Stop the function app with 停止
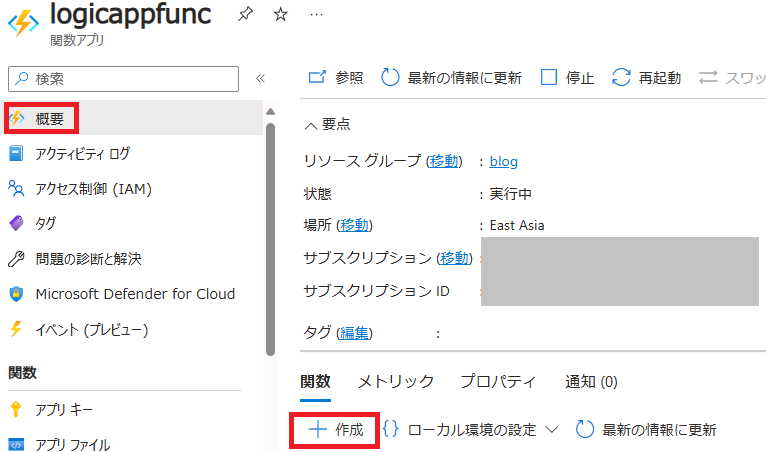766x452 pixels. pyautogui.click(x=567, y=78)
